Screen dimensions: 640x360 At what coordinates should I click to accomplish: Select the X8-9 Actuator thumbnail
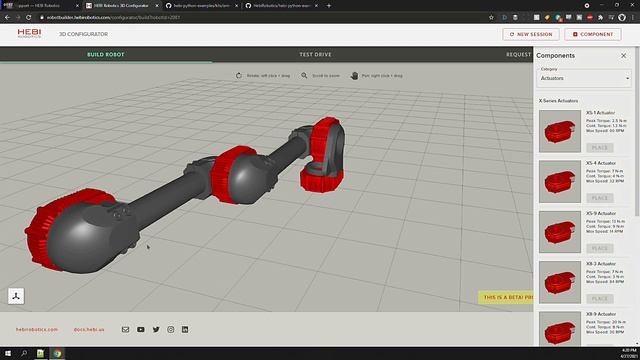coord(560,329)
